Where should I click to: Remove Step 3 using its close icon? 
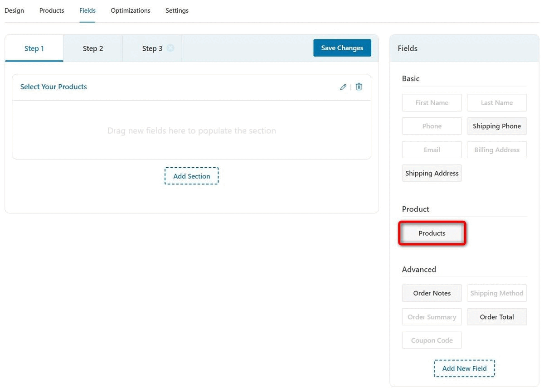[170, 48]
